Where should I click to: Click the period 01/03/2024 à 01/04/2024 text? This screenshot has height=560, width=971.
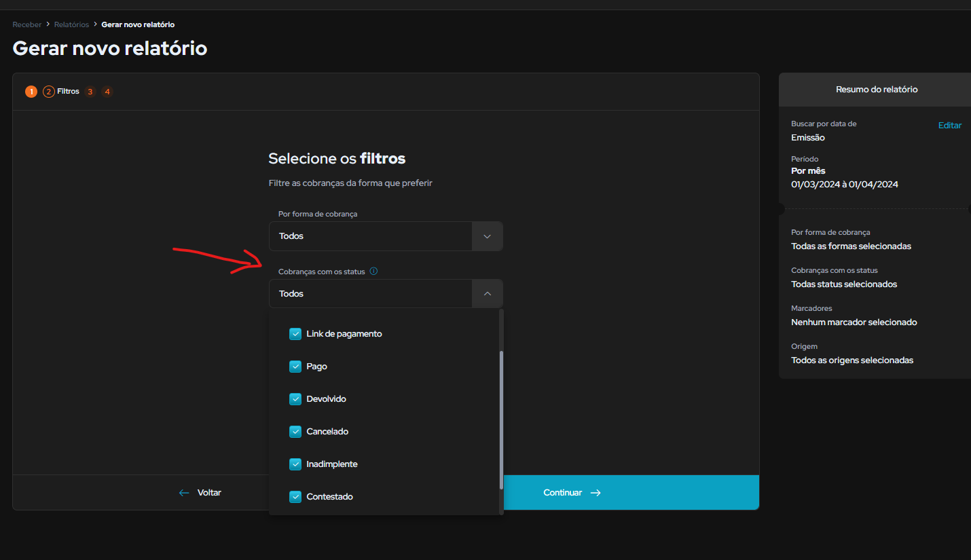coord(845,185)
